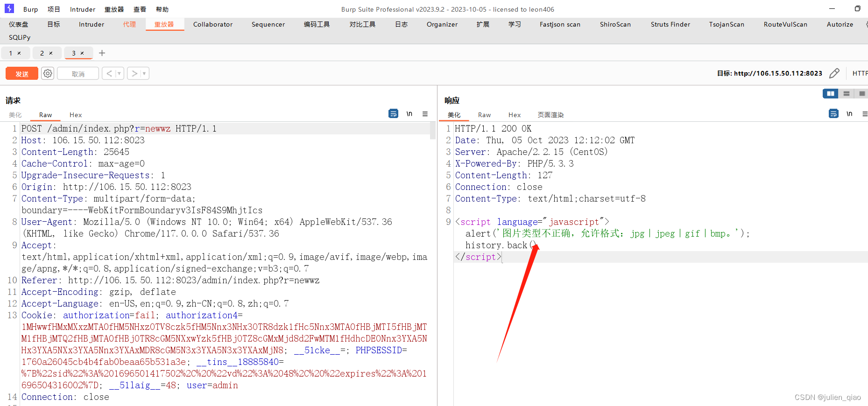This screenshot has height=406, width=868.
Task: Switch to the 扩展 tab
Action: click(x=483, y=24)
